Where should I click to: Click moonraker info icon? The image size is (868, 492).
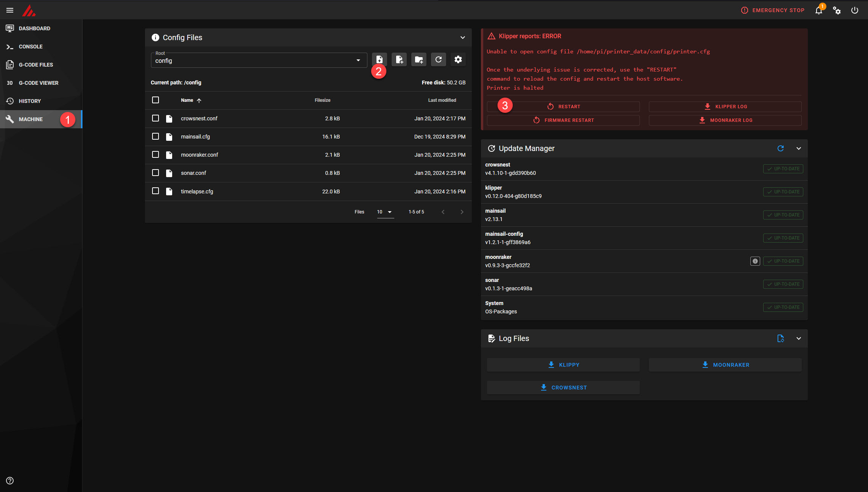coord(755,261)
